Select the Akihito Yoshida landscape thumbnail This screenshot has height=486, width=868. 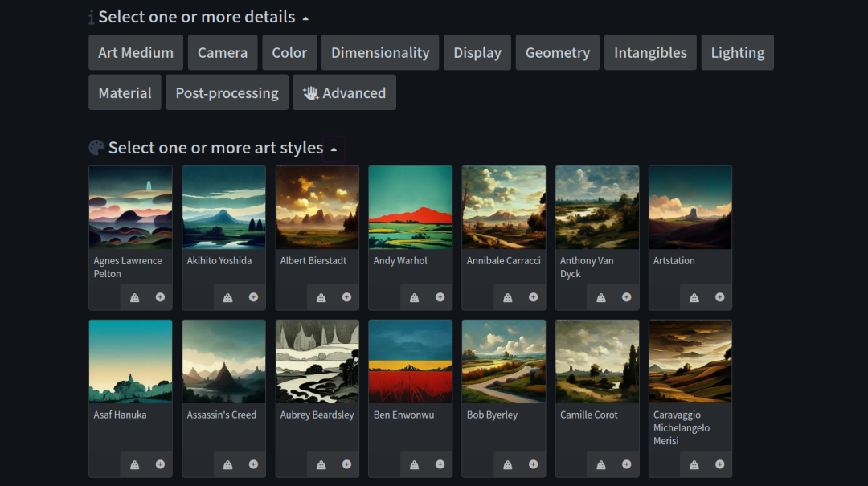(x=223, y=207)
